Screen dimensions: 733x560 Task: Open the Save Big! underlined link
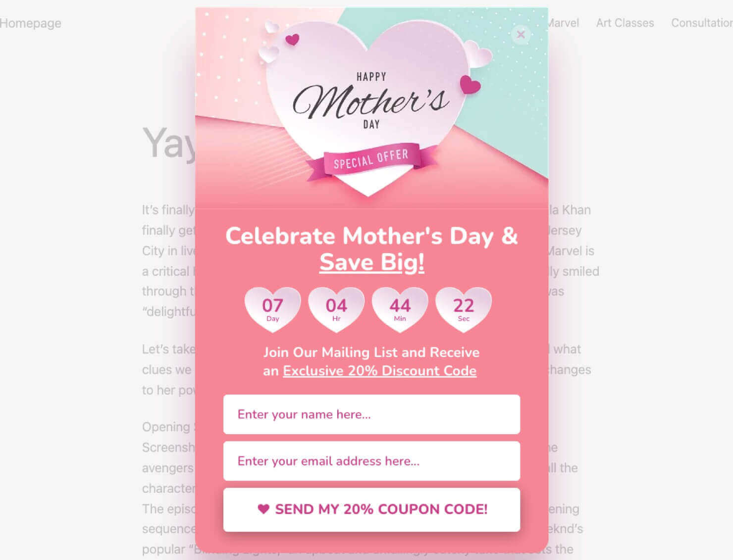371,262
